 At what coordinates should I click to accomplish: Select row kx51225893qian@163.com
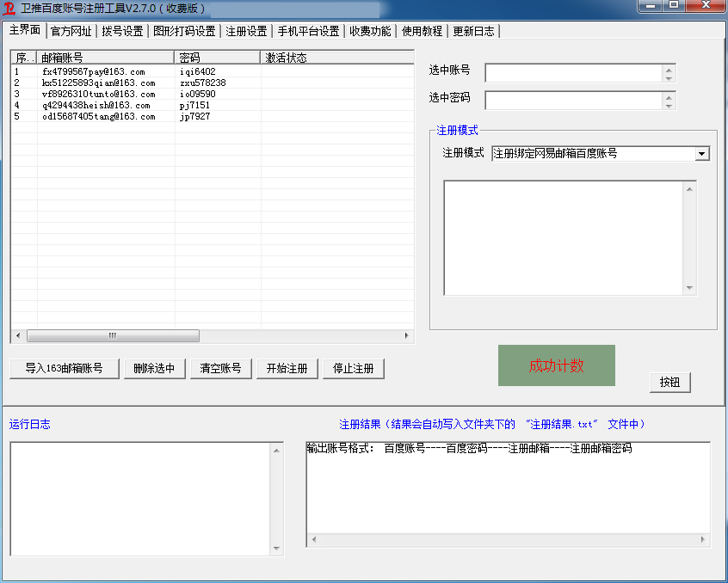click(x=213, y=83)
